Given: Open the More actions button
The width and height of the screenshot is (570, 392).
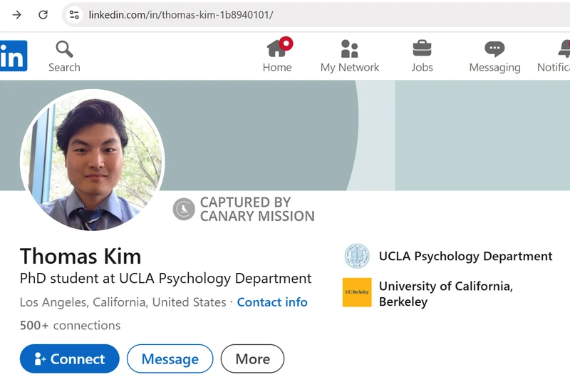Looking at the screenshot, I should 253,359.
